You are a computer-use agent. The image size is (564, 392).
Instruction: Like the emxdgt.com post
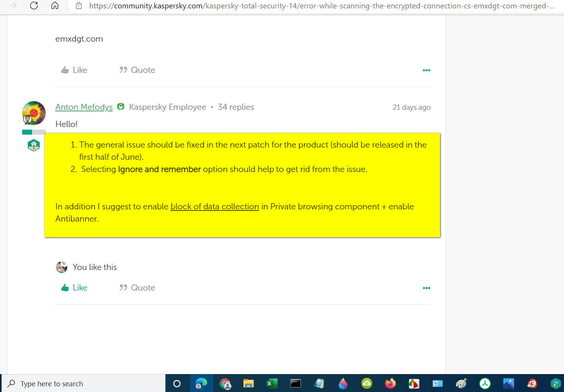click(x=74, y=70)
